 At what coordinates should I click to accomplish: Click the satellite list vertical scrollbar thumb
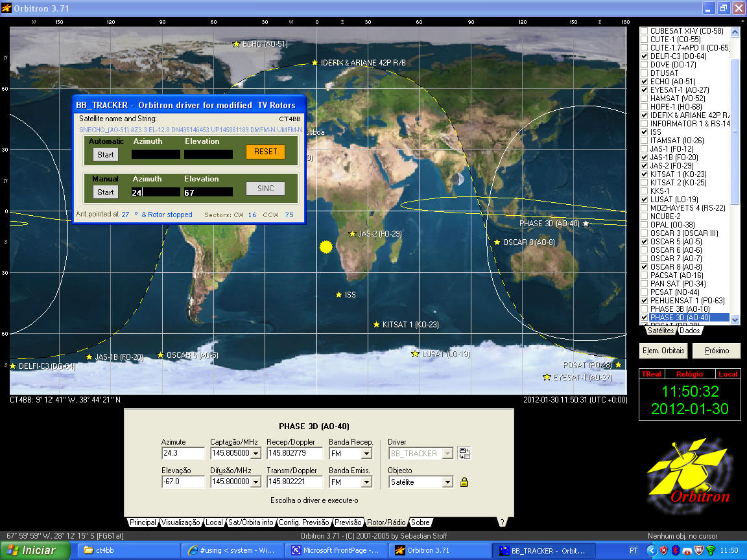coord(735,131)
